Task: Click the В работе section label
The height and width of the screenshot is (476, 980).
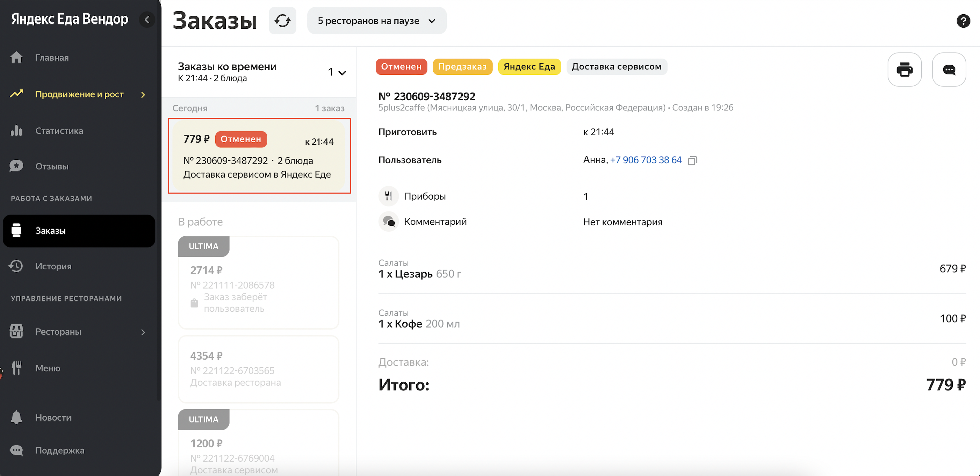Action: [x=201, y=222]
